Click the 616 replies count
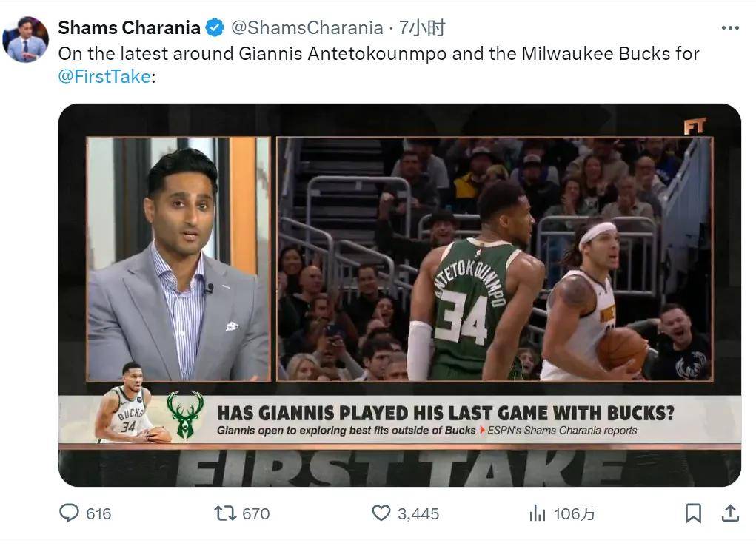The image size is (756, 546). coord(98,513)
